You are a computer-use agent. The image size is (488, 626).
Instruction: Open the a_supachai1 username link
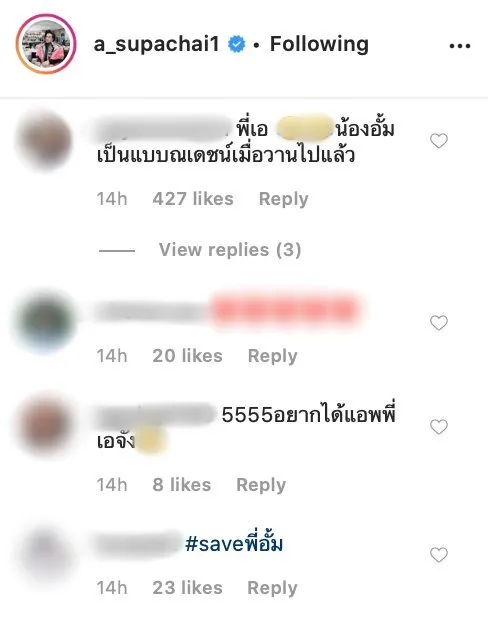coord(157,44)
